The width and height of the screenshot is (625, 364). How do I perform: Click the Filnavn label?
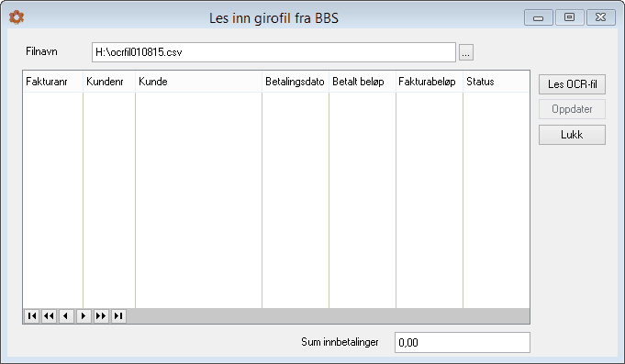[41, 51]
